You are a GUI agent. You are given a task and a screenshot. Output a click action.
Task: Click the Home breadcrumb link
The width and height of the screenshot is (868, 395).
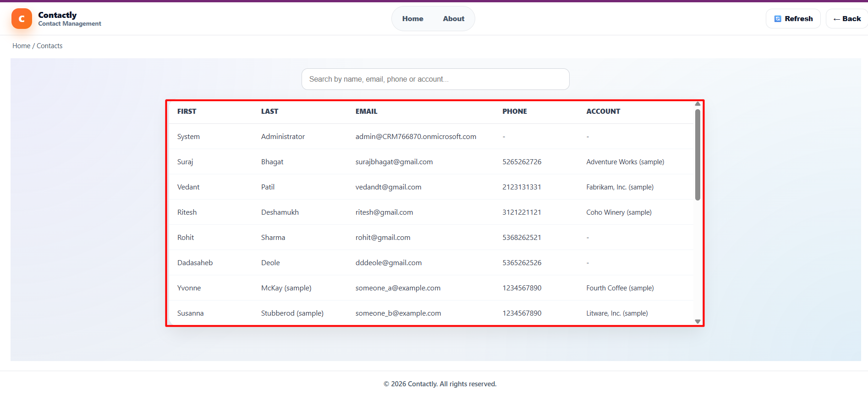21,46
